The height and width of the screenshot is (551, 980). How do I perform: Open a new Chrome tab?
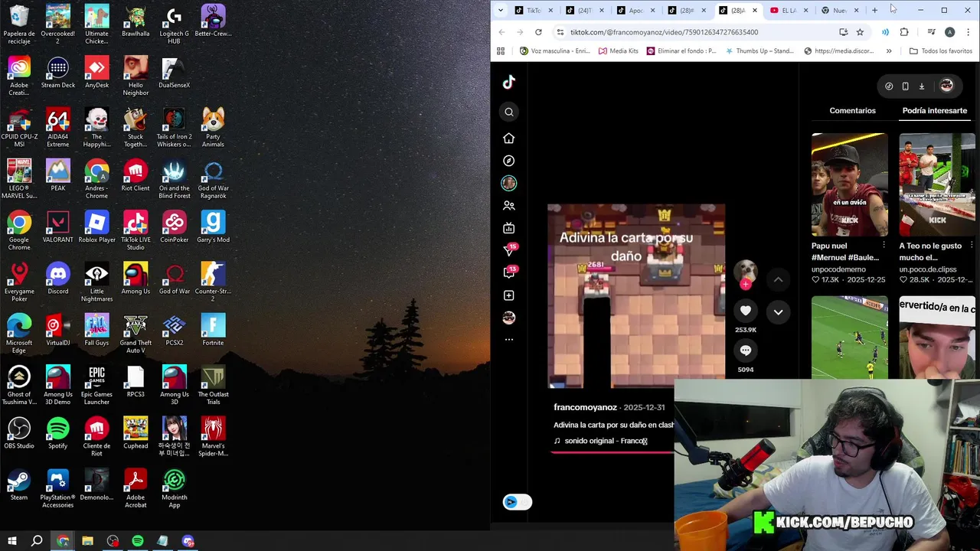pos(874,10)
